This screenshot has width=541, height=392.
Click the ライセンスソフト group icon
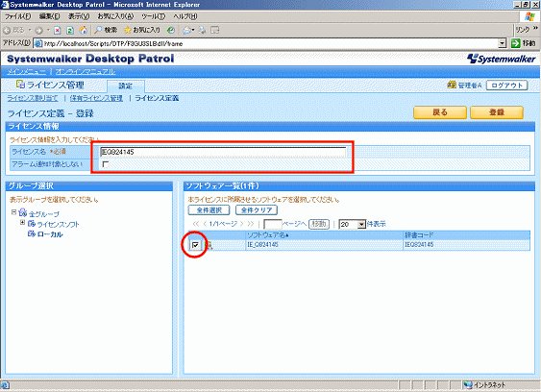click(32, 224)
